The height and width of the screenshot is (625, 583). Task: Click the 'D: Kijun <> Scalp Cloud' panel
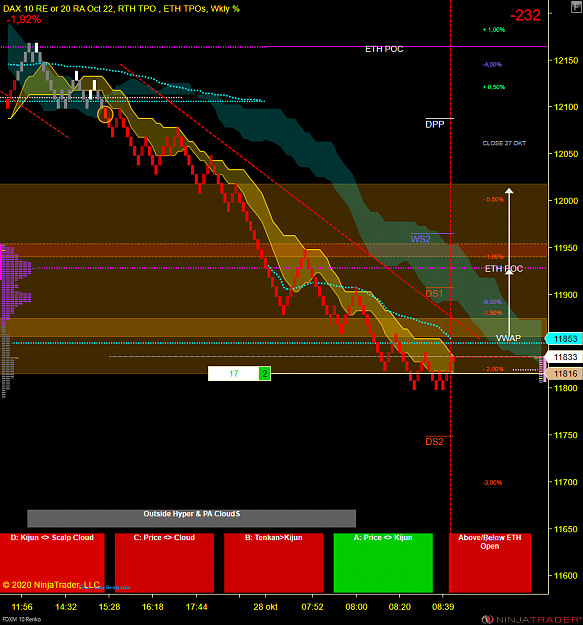[x=52, y=563]
